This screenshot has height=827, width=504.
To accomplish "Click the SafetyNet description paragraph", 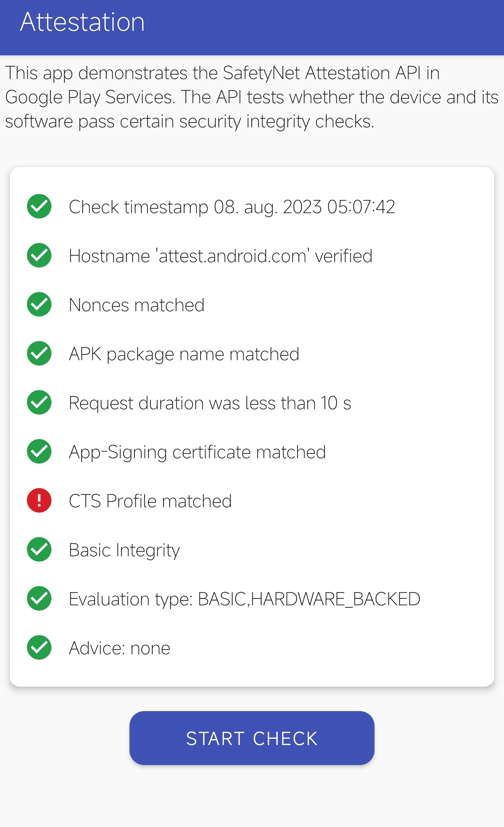I will pyautogui.click(x=252, y=97).
